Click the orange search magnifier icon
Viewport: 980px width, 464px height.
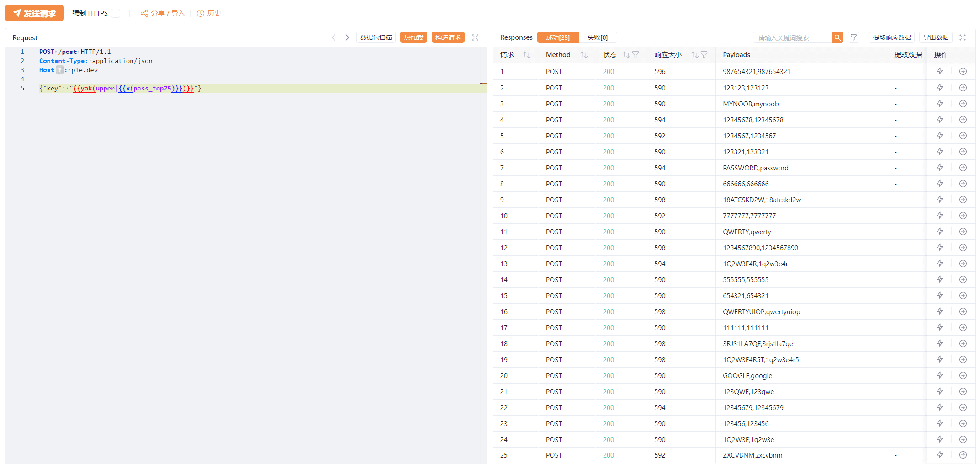click(x=837, y=37)
